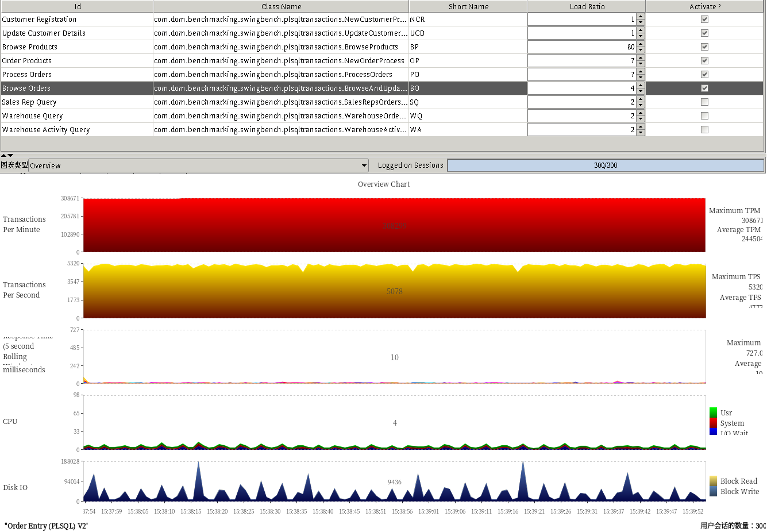Viewport: 767px width, 532px height.
Task: Click the Disk IO chart area
Action: tap(395, 481)
